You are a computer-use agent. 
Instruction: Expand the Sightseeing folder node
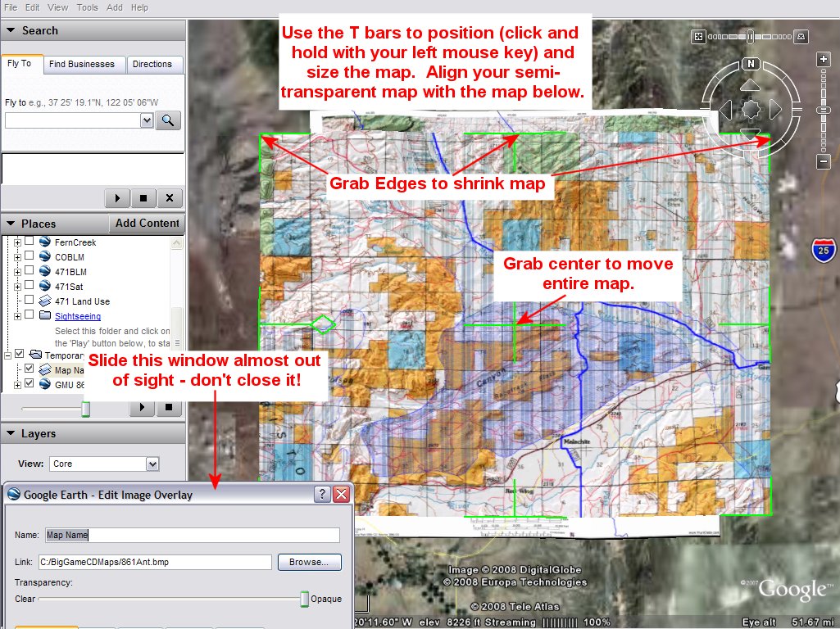click(x=18, y=316)
